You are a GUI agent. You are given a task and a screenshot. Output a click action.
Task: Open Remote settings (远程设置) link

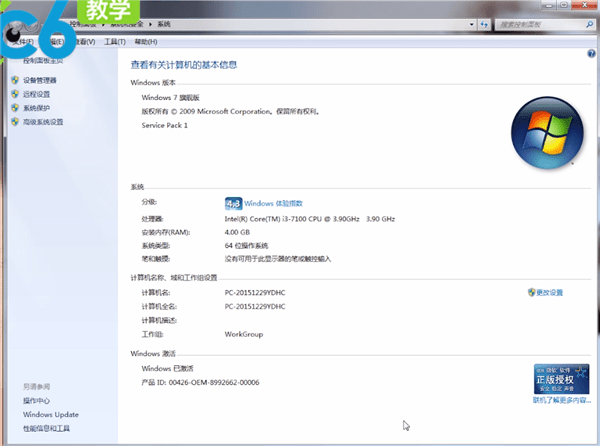(36, 94)
